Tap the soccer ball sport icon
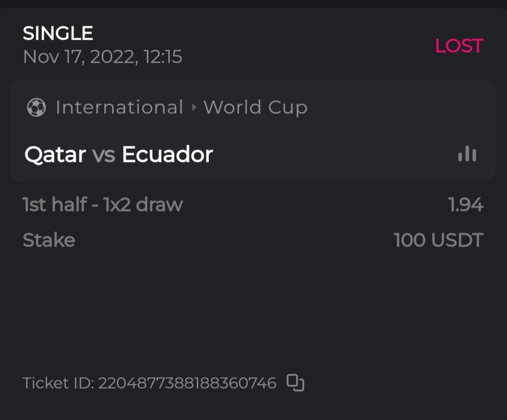Viewport: 507px width, 420px height. pos(36,108)
